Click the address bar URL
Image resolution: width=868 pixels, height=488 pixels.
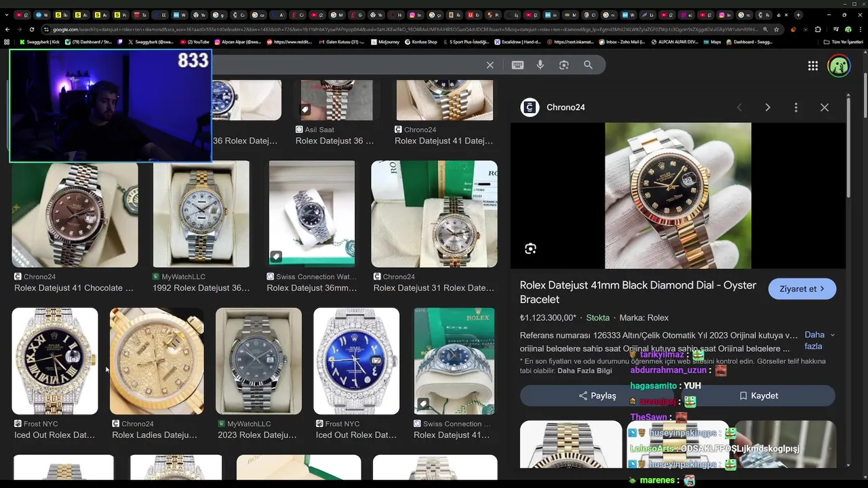406,29
